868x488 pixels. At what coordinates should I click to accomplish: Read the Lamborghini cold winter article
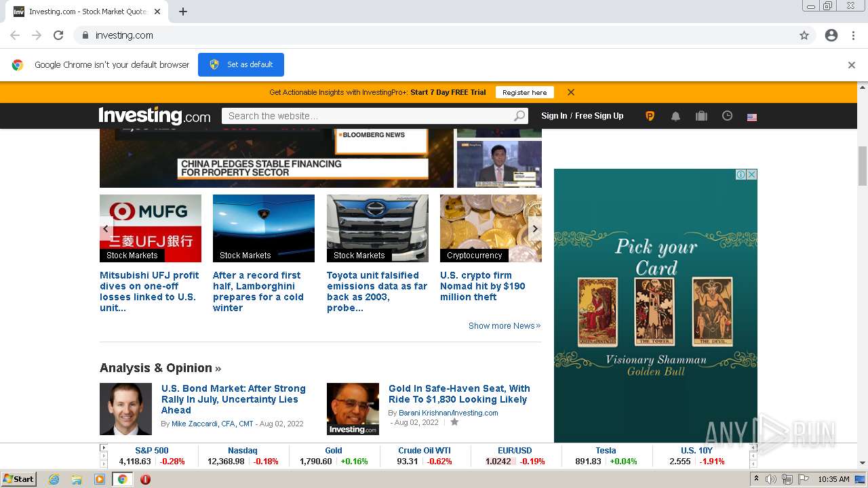[x=258, y=291]
